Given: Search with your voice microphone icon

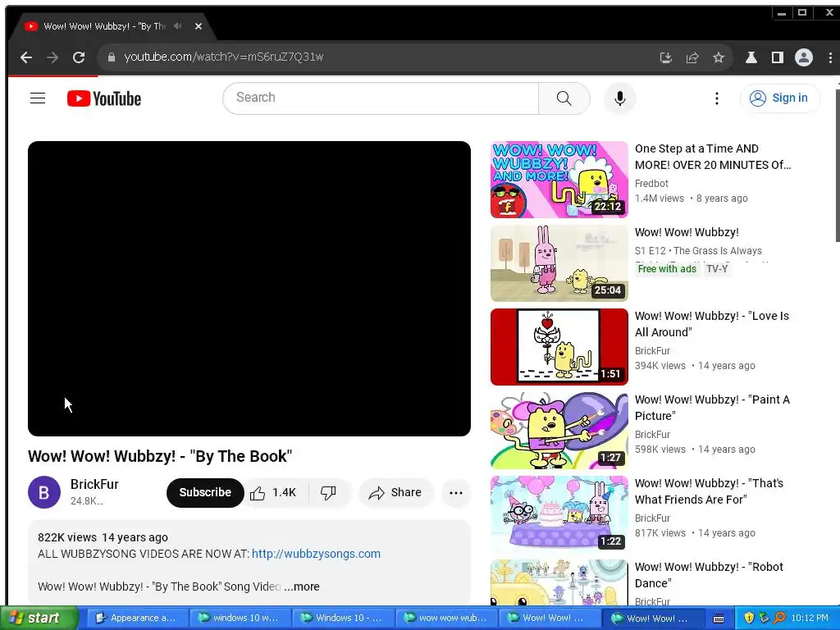Looking at the screenshot, I should pyautogui.click(x=620, y=98).
